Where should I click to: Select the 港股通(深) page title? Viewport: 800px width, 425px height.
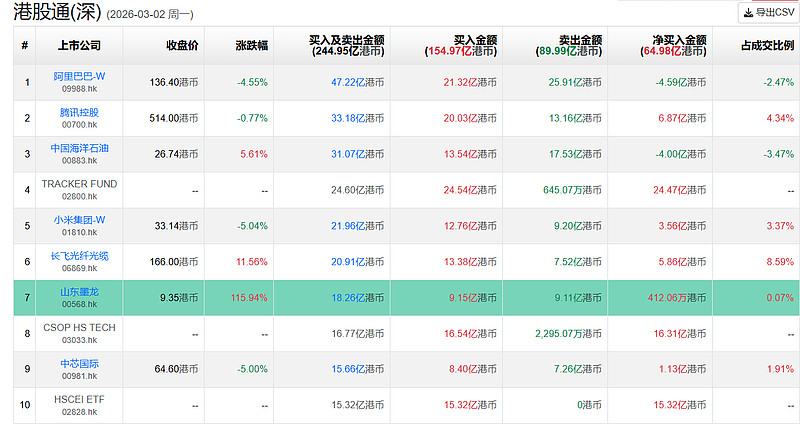click(x=58, y=12)
